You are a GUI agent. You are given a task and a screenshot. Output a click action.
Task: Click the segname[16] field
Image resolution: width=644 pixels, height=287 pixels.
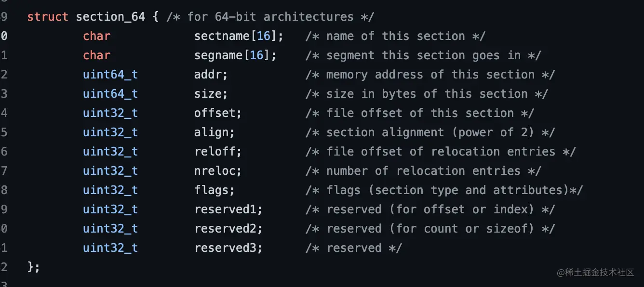pos(235,55)
